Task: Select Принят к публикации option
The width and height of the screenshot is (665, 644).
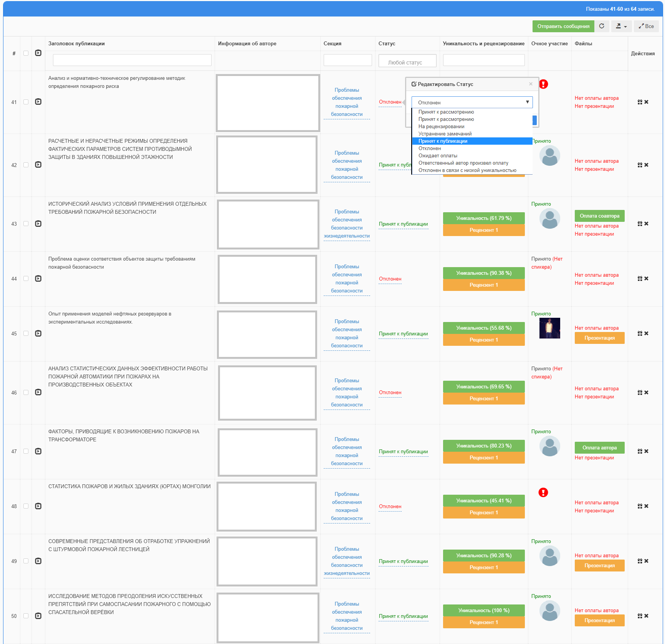Action: [443, 141]
